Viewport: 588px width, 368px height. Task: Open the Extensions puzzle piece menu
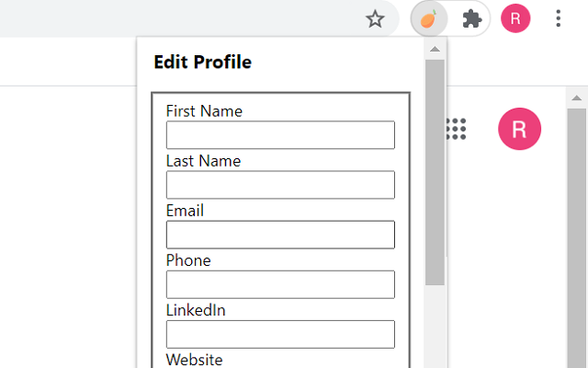point(472,19)
